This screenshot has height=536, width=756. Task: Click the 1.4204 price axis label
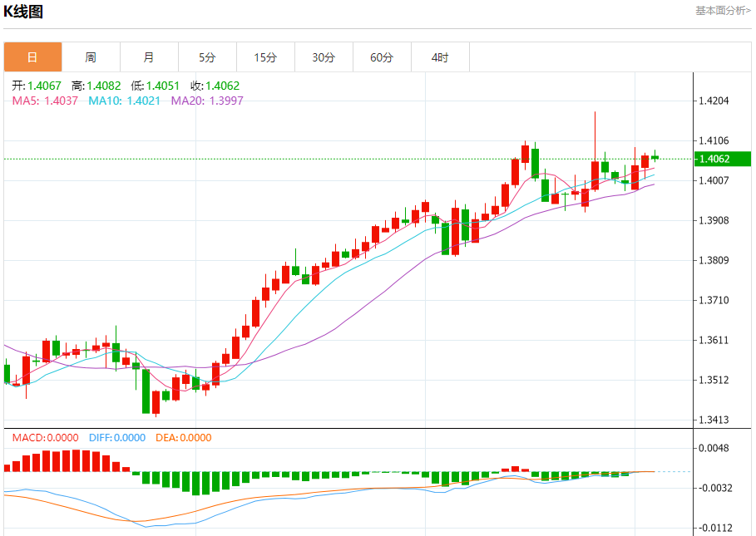tap(714, 101)
